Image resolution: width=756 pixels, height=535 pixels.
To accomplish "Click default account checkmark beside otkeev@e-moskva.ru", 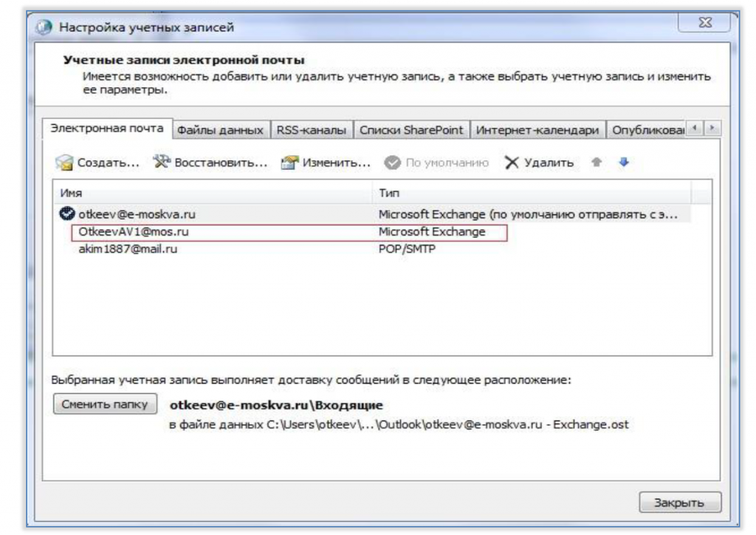I will [x=65, y=214].
